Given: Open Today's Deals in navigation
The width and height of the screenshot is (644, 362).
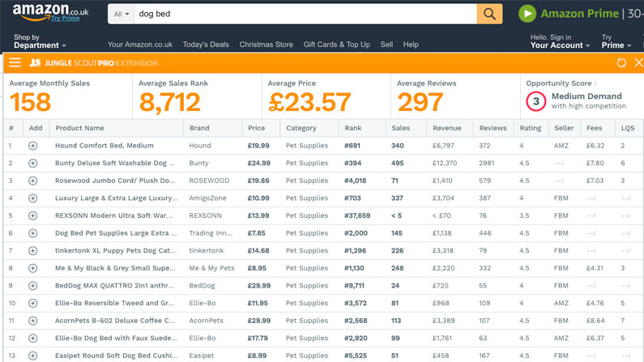Looking at the screenshot, I should pos(206,45).
